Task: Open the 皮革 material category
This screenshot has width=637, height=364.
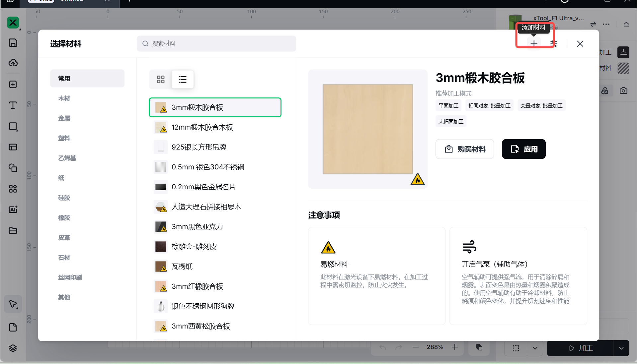Action: [64, 238]
